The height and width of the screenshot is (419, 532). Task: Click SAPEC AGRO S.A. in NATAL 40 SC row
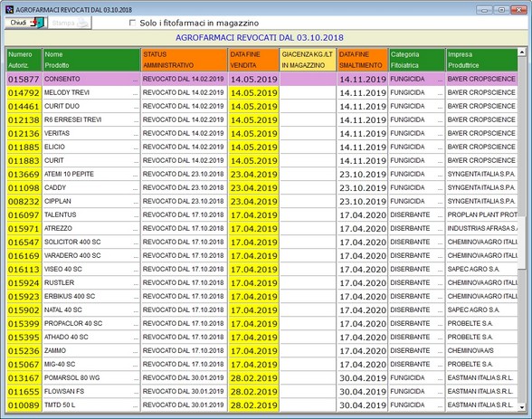(473, 309)
